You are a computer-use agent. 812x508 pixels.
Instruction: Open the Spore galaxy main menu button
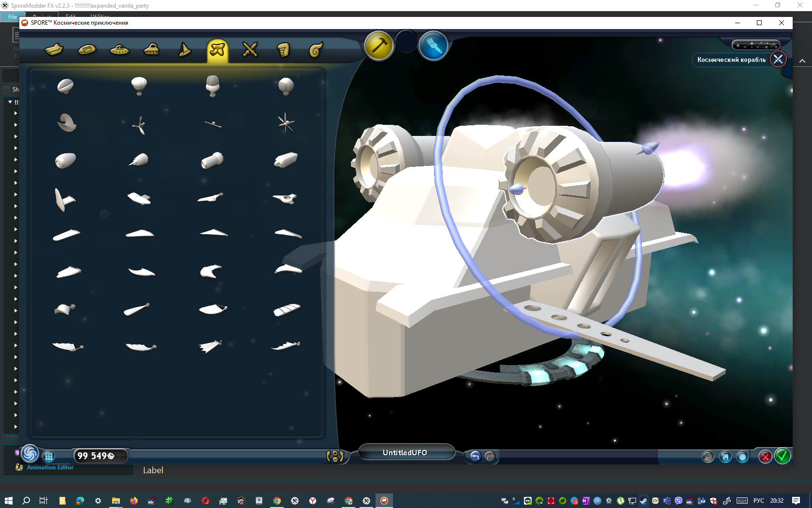coord(29,454)
